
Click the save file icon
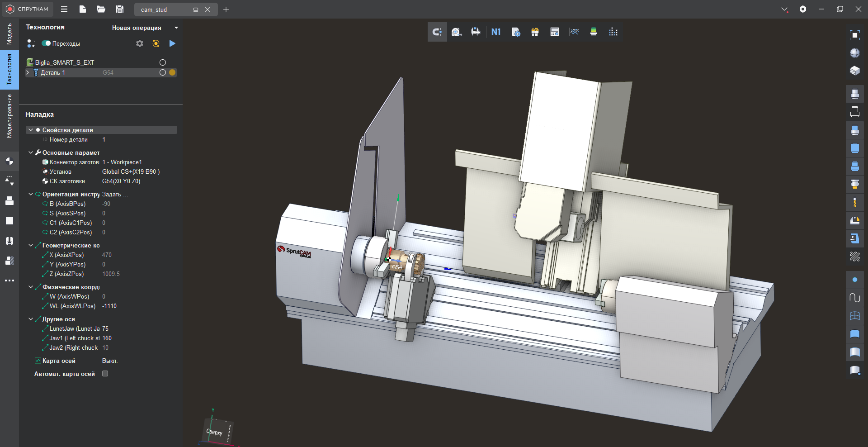[120, 10]
